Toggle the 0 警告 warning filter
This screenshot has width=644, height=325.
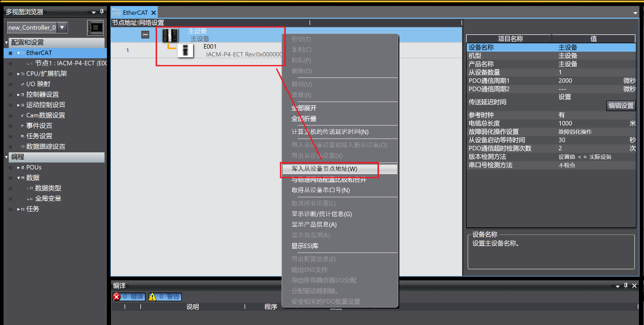point(164,297)
